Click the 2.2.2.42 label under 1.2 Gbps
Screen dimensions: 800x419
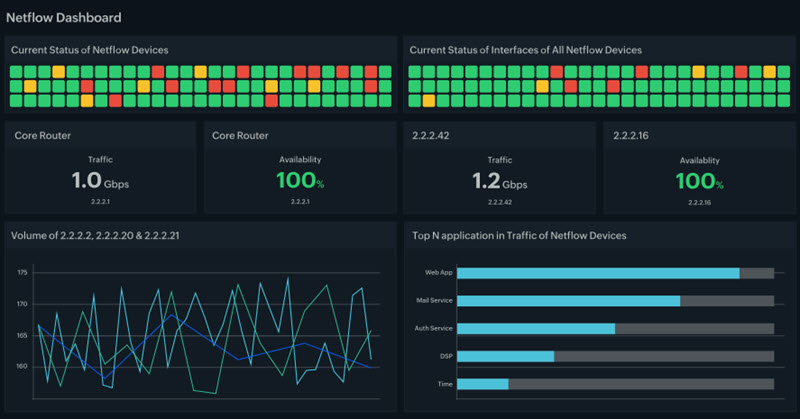(x=499, y=202)
